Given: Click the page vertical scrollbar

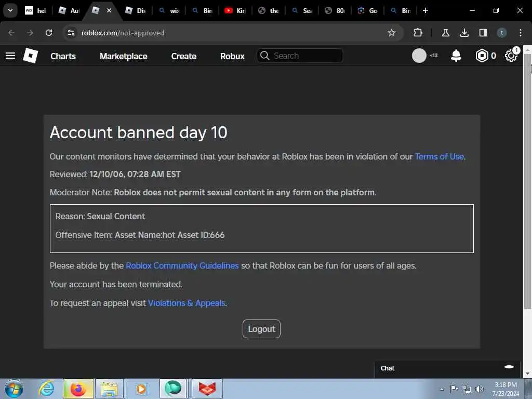Looking at the screenshot, I should point(527,181).
